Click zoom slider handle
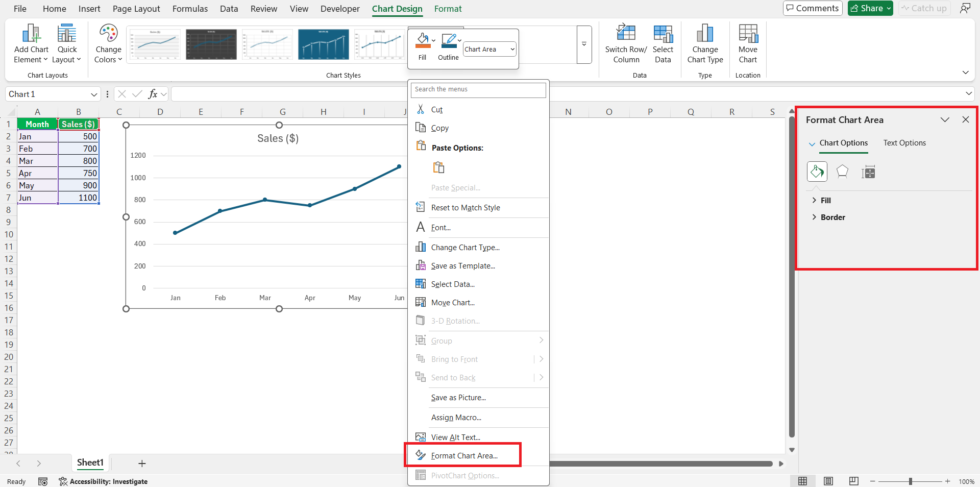 (x=910, y=481)
